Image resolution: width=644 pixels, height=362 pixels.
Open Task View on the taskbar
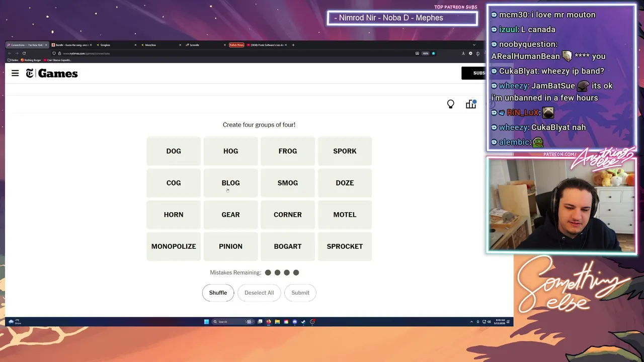tap(260, 322)
